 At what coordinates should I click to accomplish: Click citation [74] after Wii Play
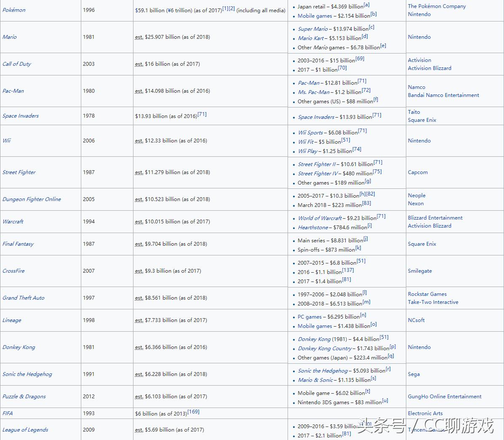(357, 149)
